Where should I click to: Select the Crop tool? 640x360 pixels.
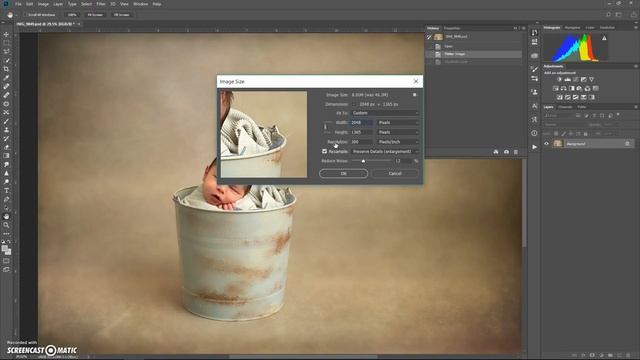click(6, 69)
